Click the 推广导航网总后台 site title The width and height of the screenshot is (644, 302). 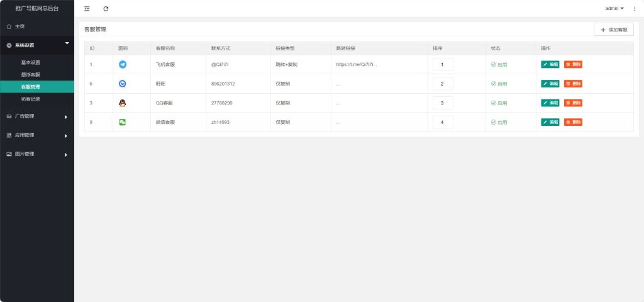point(37,8)
